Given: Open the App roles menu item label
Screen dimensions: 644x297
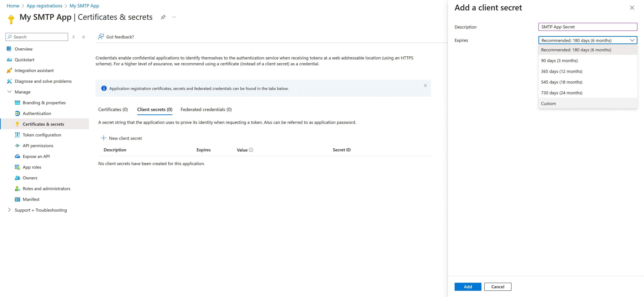Looking at the screenshot, I should tap(32, 167).
